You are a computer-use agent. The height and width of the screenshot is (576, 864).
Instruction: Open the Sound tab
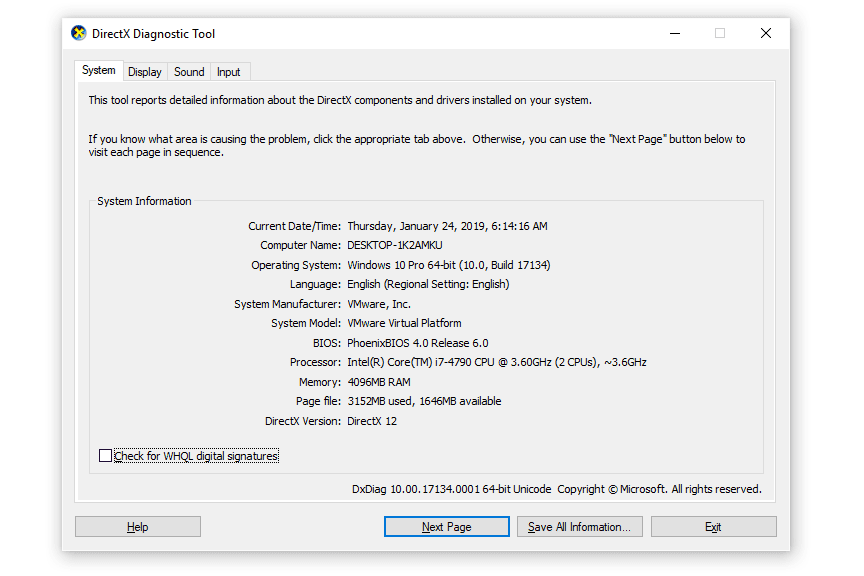point(189,72)
